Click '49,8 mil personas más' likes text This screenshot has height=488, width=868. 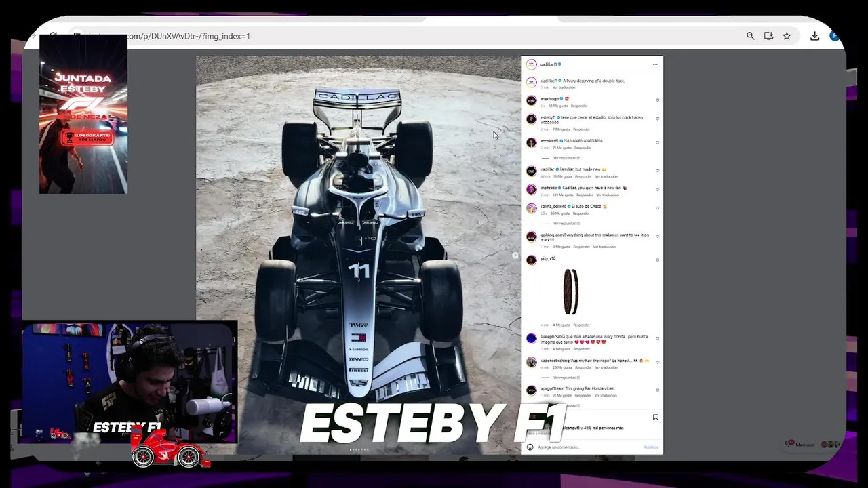click(x=602, y=428)
